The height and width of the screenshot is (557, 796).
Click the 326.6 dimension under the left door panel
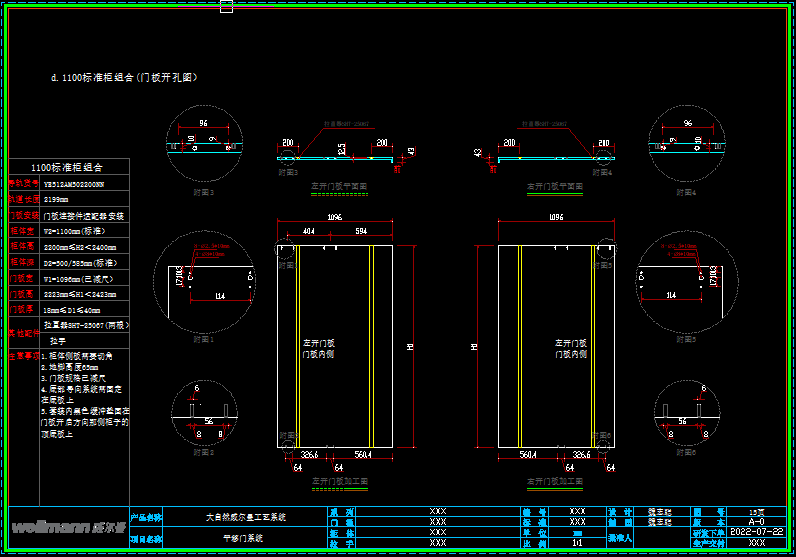(x=309, y=455)
